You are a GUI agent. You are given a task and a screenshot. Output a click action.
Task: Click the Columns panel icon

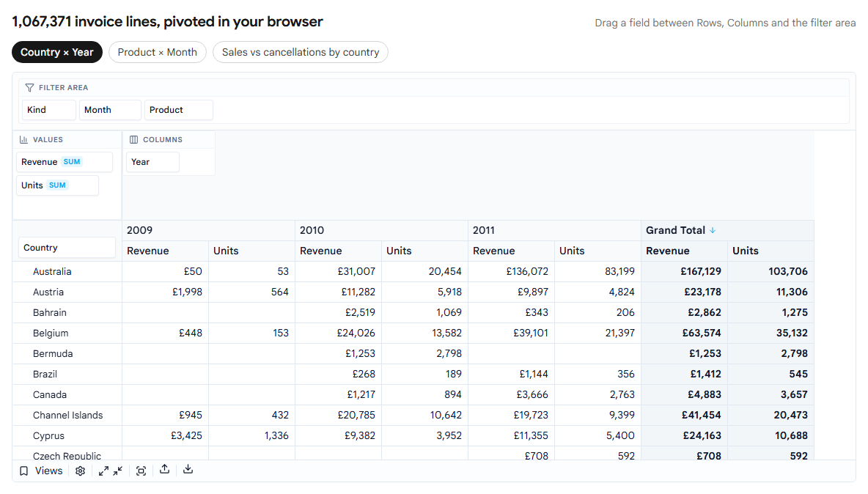tap(133, 139)
